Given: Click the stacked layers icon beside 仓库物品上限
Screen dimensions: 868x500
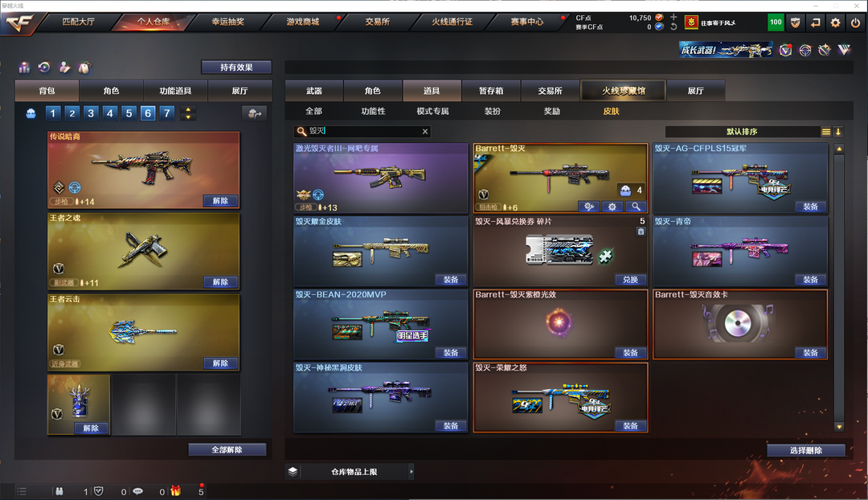Looking at the screenshot, I should click(293, 472).
